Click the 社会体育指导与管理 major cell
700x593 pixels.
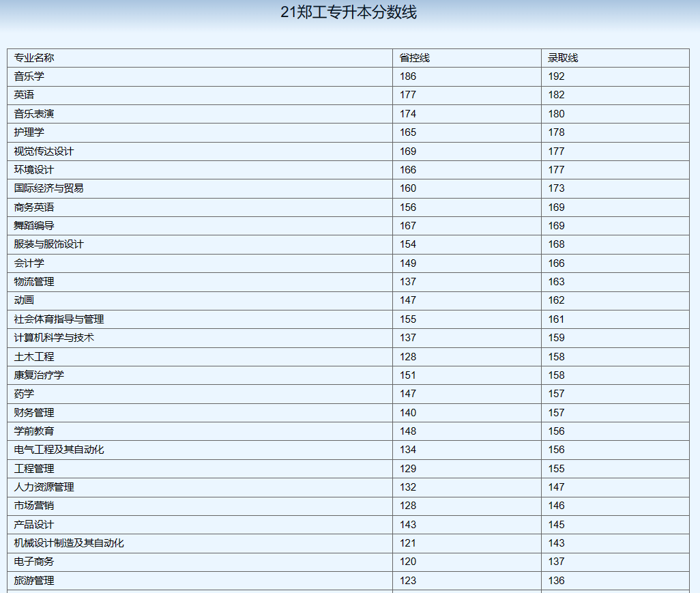[200, 319]
